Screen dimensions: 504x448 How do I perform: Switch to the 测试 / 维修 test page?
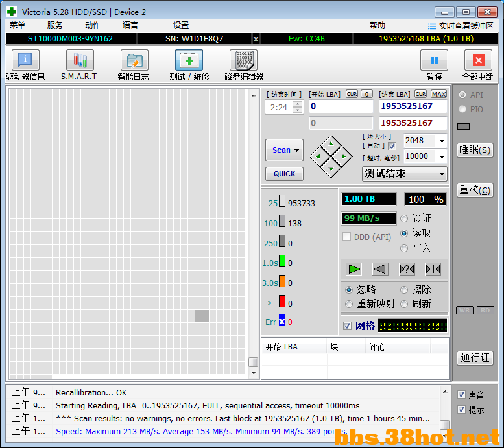point(189,60)
